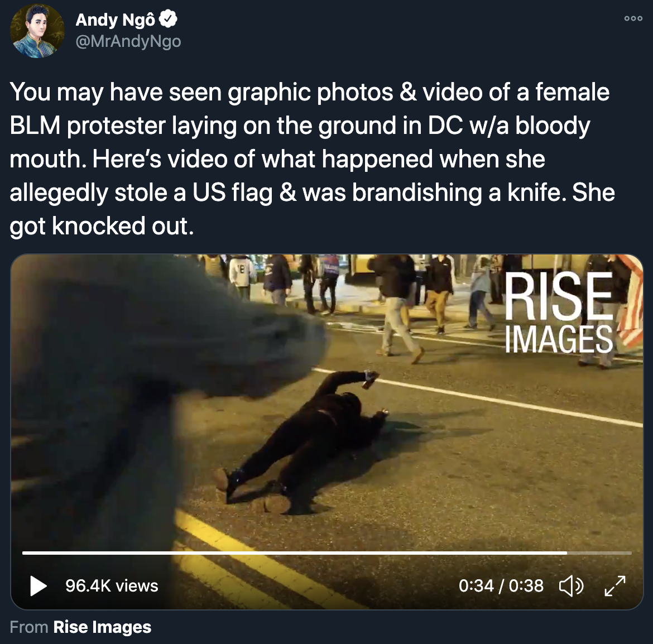This screenshot has width=653, height=644.
Task: Mute the video with the speaker icon
Action: pyautogui.click(x=571, y=586)
